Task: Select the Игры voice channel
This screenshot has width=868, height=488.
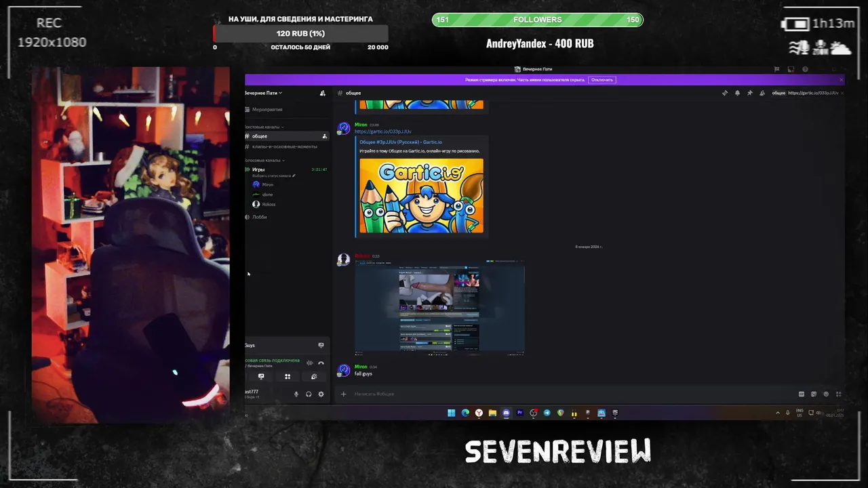Action: (x=258, y=169)
